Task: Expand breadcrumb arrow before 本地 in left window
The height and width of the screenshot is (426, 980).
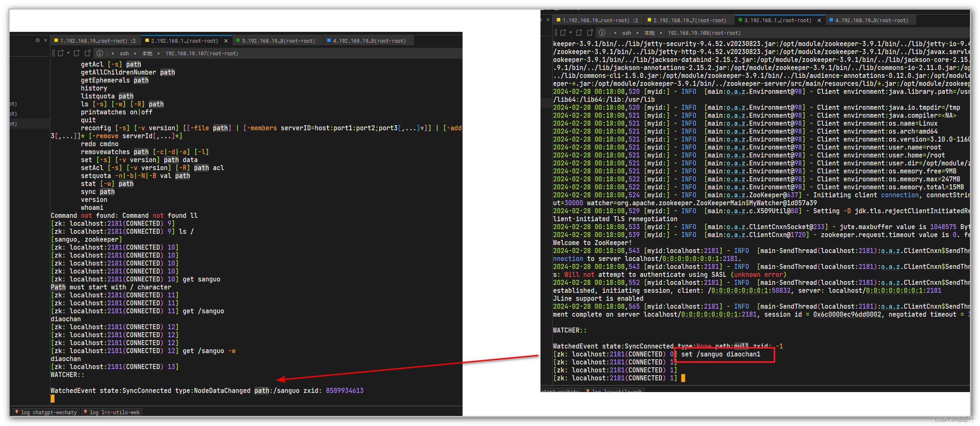Action: pos(135,53)
